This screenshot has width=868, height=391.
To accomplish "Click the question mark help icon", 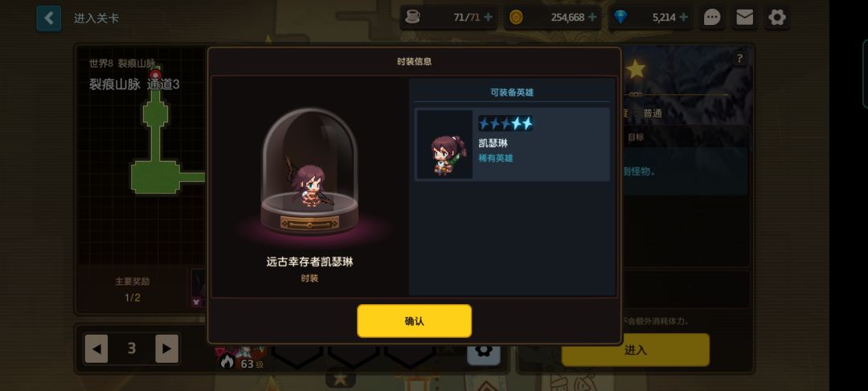I will coord(739,58).
